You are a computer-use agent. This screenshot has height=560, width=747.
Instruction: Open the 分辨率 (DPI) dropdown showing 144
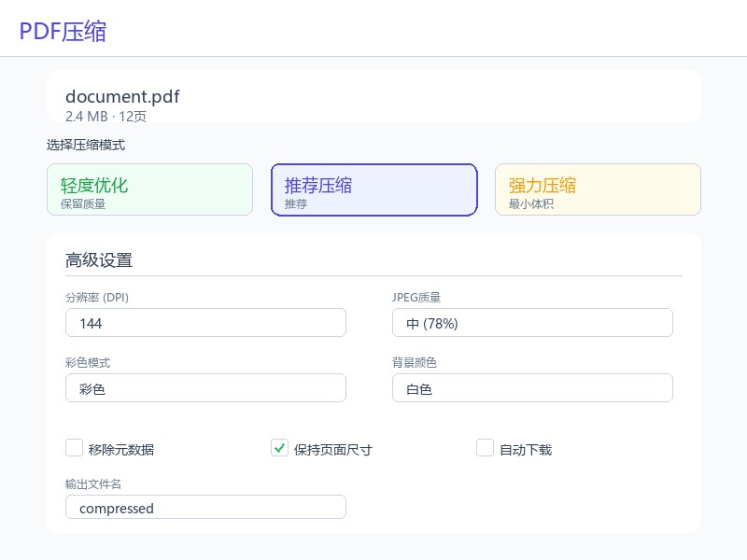pos(205,323)
